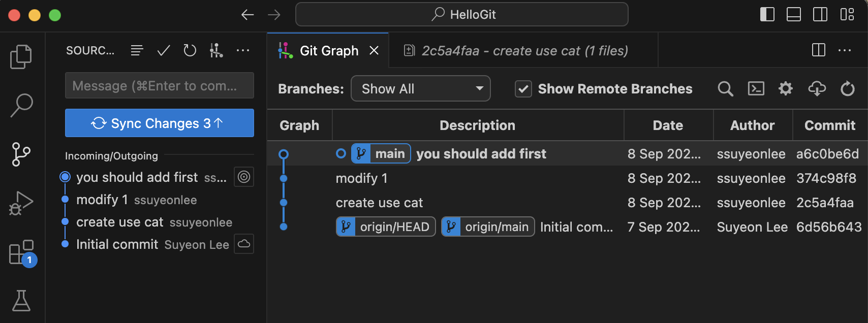Image resolution: width=868 pixels, height=323 pixels.
Task: Fetch from remotes cloud icon
Action: [x=817, y=89]
